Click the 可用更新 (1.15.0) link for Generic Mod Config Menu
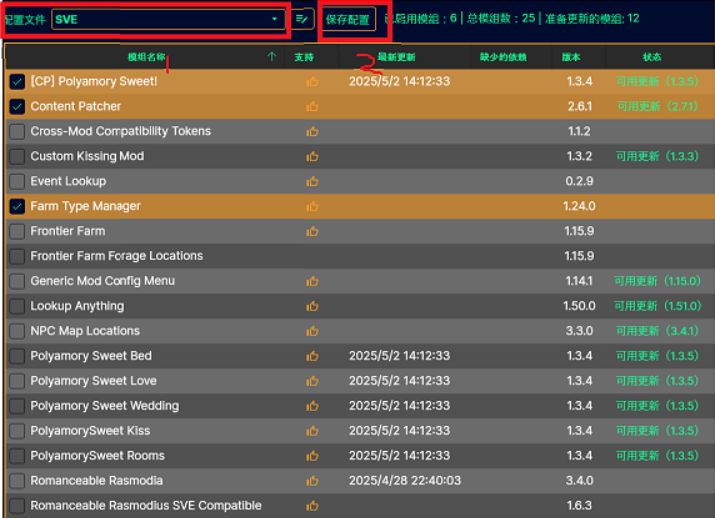The image size is (715, 518). point(656,281)
